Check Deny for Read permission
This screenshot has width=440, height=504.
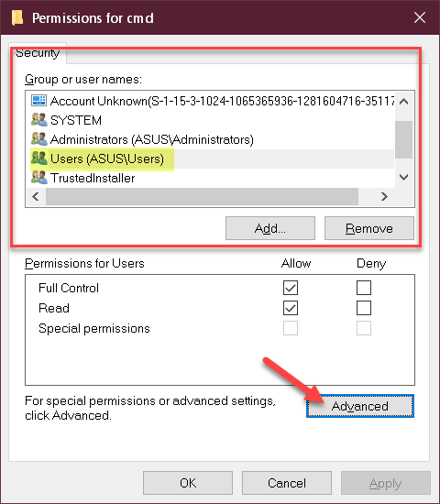tap(364, 308)
